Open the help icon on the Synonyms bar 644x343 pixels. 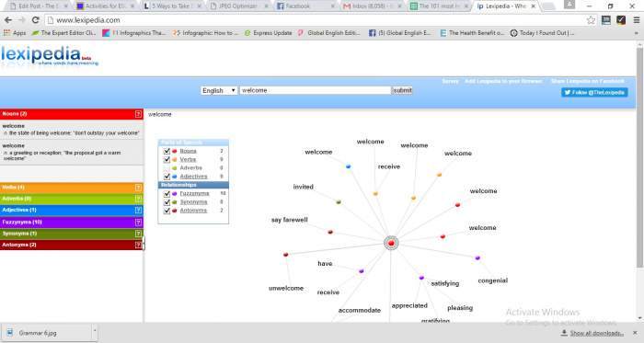[138, 234]
